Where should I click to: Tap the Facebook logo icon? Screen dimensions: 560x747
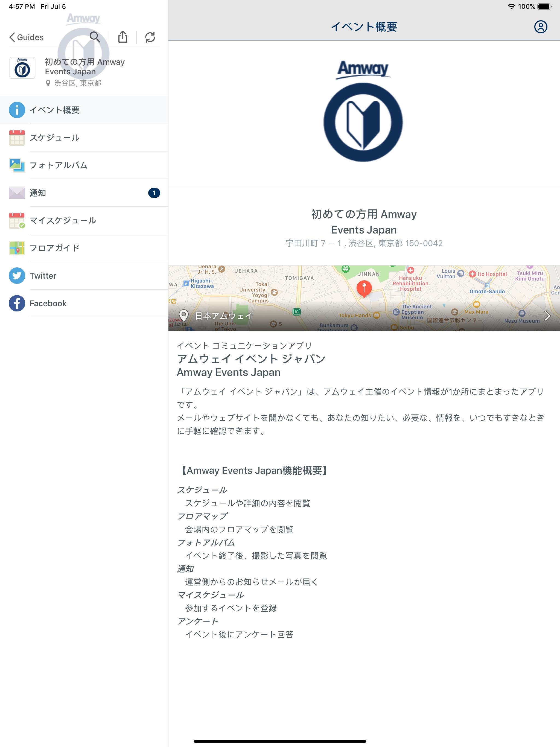coord(17,304)
